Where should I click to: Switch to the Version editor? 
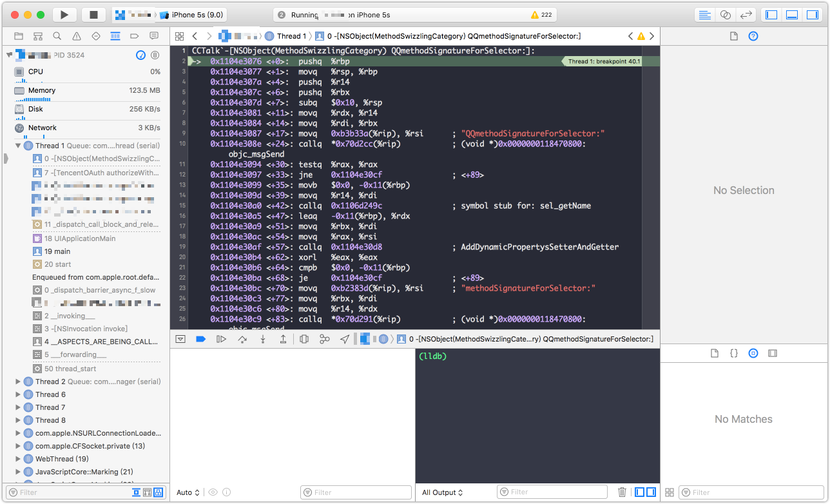[x=746, y=15]
